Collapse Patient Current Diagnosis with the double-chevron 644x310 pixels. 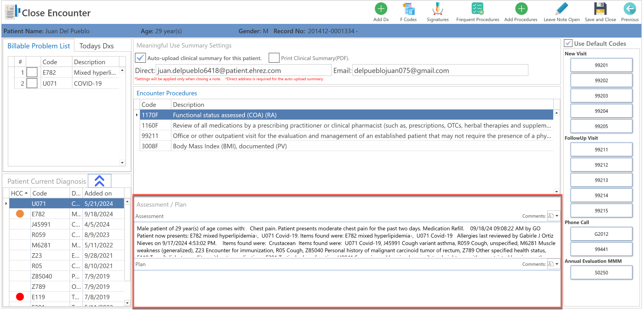[99, 181]
